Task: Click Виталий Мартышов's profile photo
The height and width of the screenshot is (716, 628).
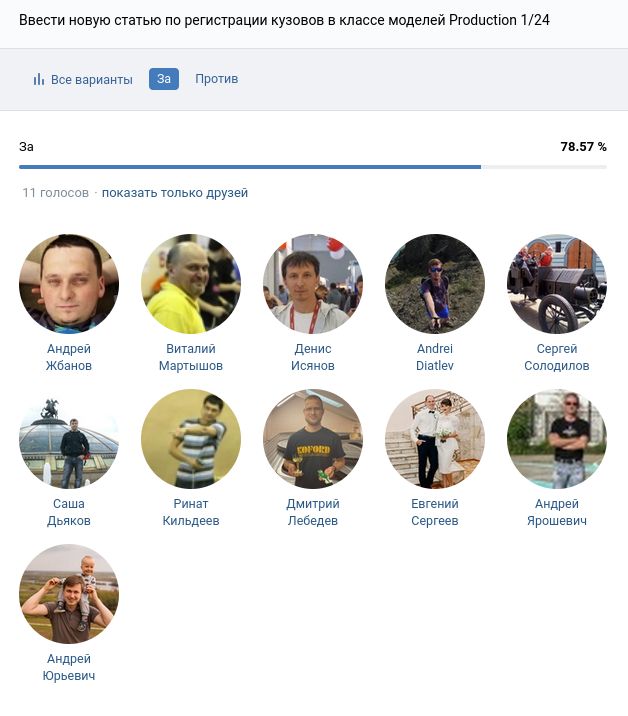Action: [x=191, y=284]
